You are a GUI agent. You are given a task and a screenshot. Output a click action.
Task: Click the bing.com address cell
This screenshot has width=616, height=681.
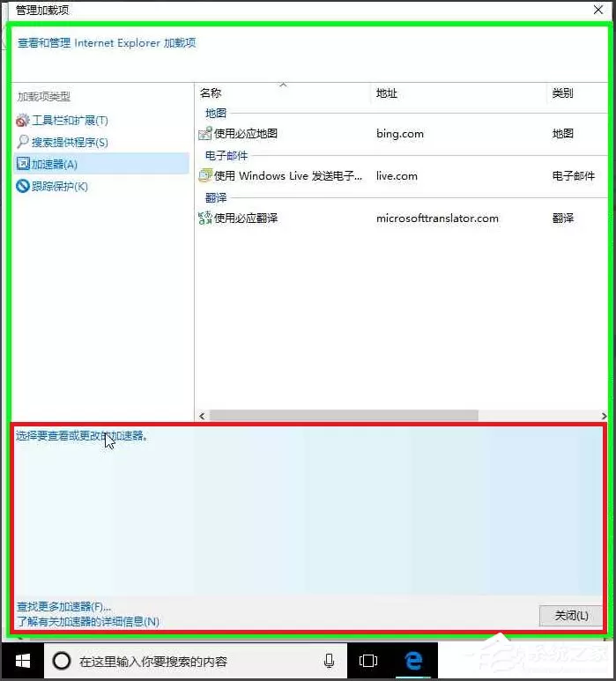400,134
